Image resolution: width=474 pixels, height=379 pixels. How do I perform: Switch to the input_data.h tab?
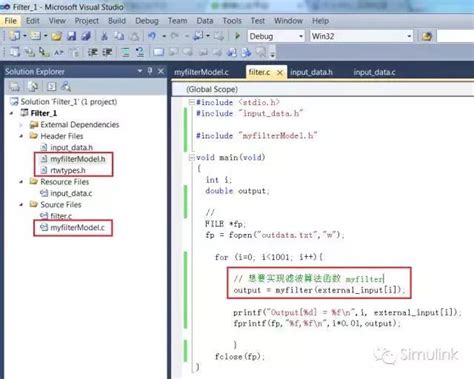311,72
